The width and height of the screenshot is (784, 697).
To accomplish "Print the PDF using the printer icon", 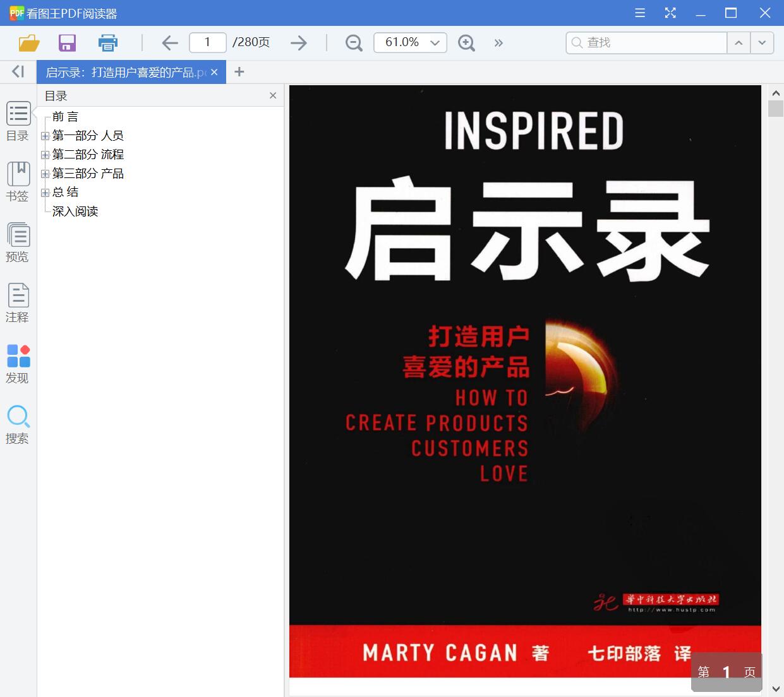I will [x=108, y=43].
